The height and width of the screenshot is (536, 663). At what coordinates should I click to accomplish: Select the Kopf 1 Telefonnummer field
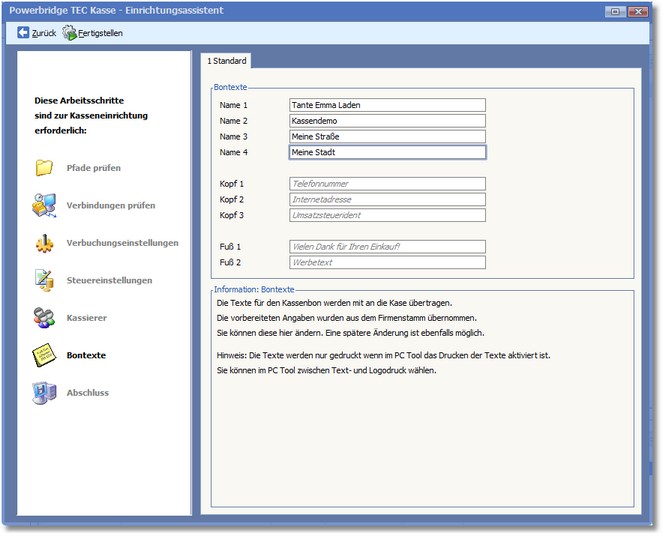click(386, 184)
